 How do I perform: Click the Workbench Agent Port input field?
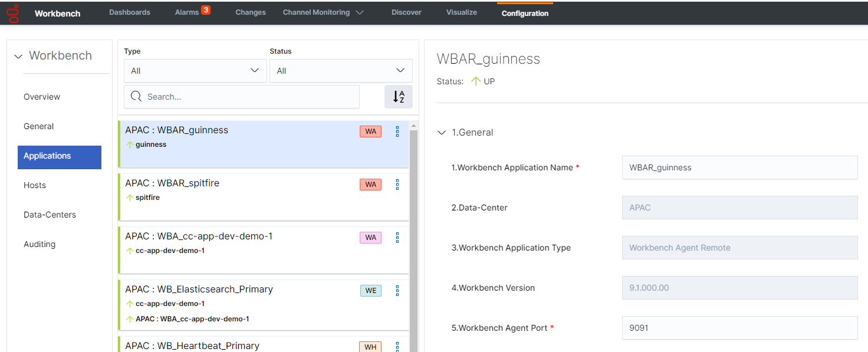[x=739, y=328]
